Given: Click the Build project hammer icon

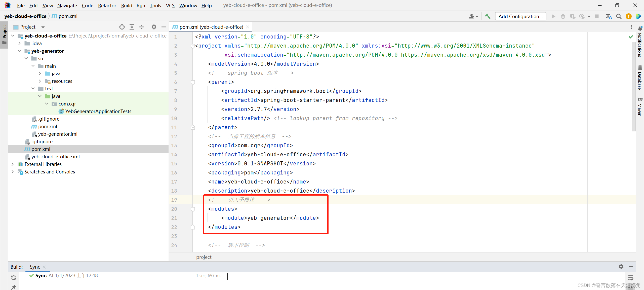Looking at the screenshot, I should point(488,16).
